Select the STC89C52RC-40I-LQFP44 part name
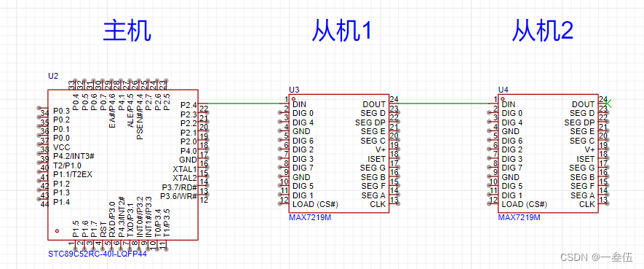 [x=98, y=254]
